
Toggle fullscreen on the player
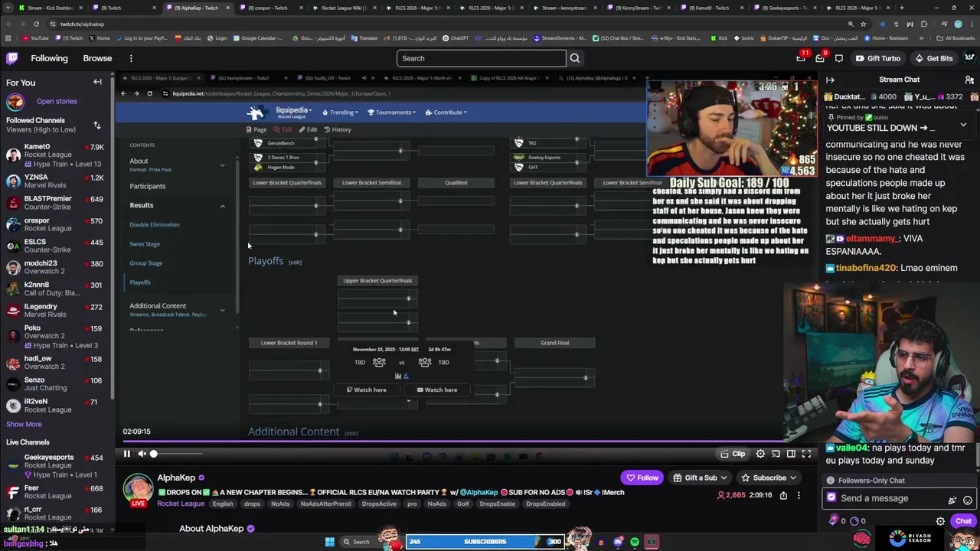pos(806,454)
